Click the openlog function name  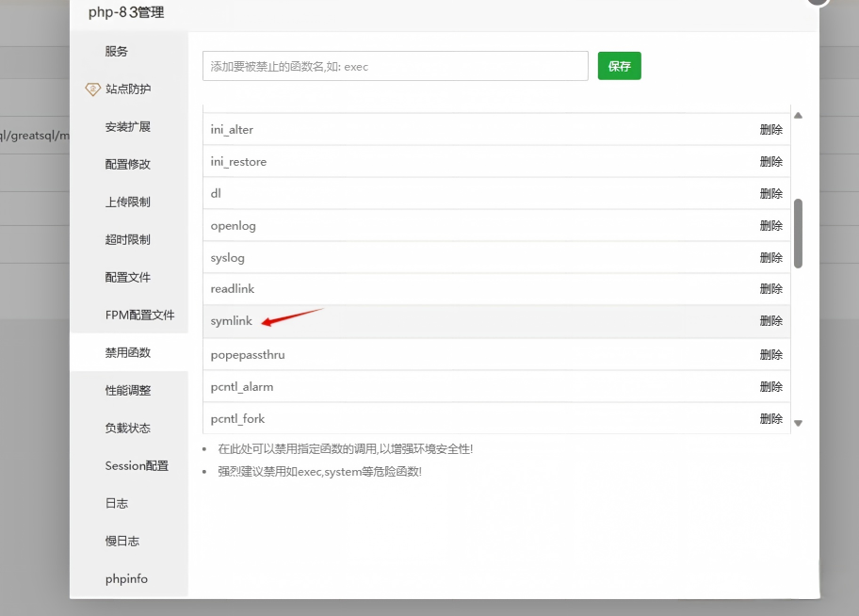point(233,226)
